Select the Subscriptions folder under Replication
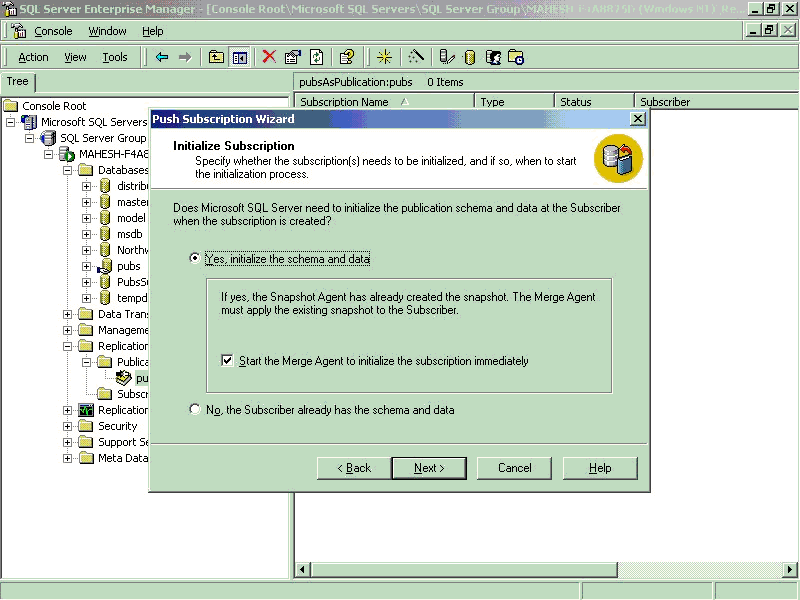Image resolution: width=800 pixels, height=600 pixels. tap(132, 394)
